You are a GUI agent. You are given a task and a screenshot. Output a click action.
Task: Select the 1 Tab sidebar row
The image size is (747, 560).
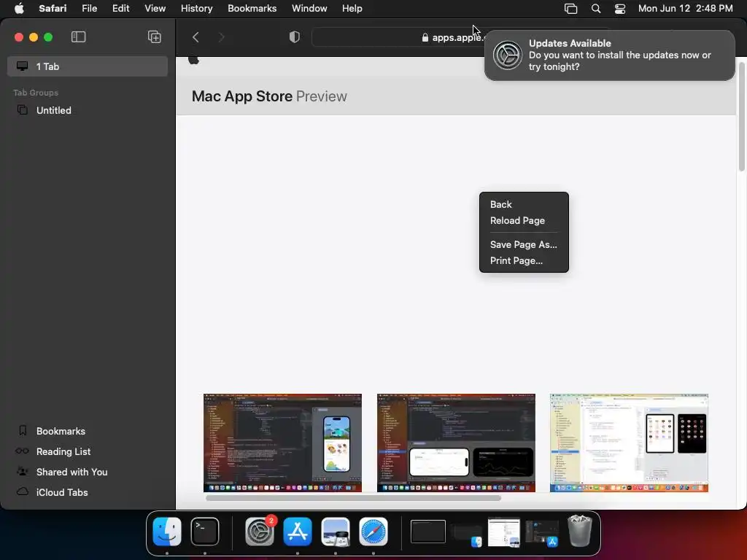tap(88, 66)
